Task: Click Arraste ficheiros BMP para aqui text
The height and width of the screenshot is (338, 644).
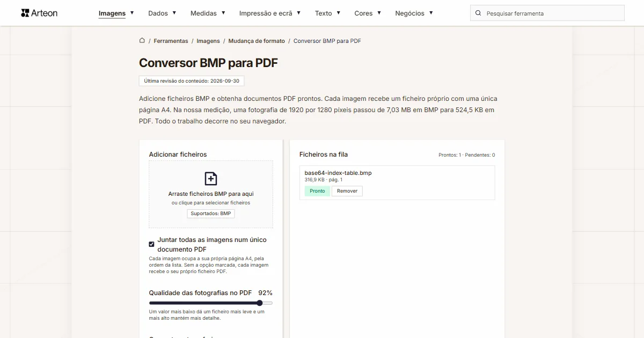Action: pyautogui.click(x=211, y=194)
